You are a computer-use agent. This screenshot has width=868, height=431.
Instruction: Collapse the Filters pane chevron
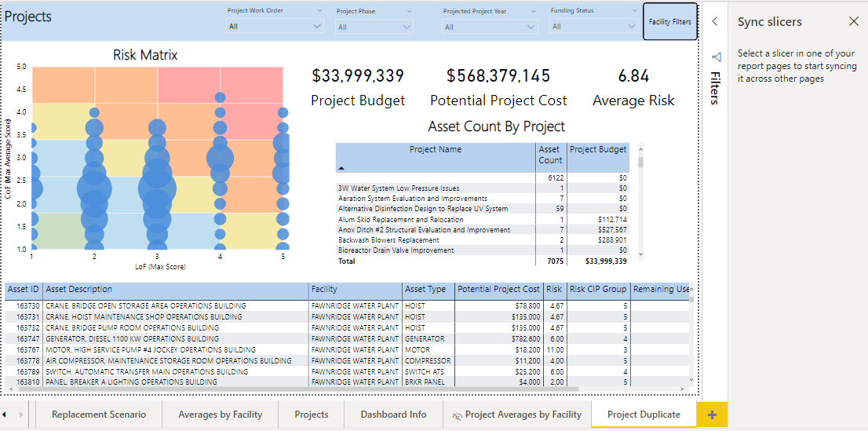715,21
